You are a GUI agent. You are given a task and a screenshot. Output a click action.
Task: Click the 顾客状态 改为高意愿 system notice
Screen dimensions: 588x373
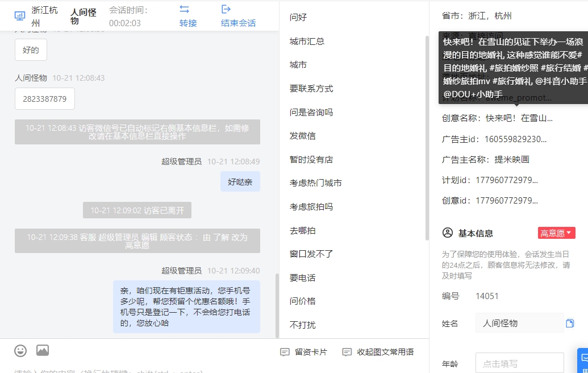coord(137,241)
